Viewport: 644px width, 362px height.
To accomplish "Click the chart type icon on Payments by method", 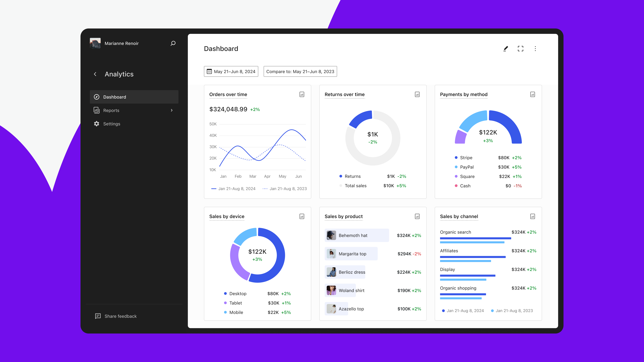I will (x=532, y=94).
